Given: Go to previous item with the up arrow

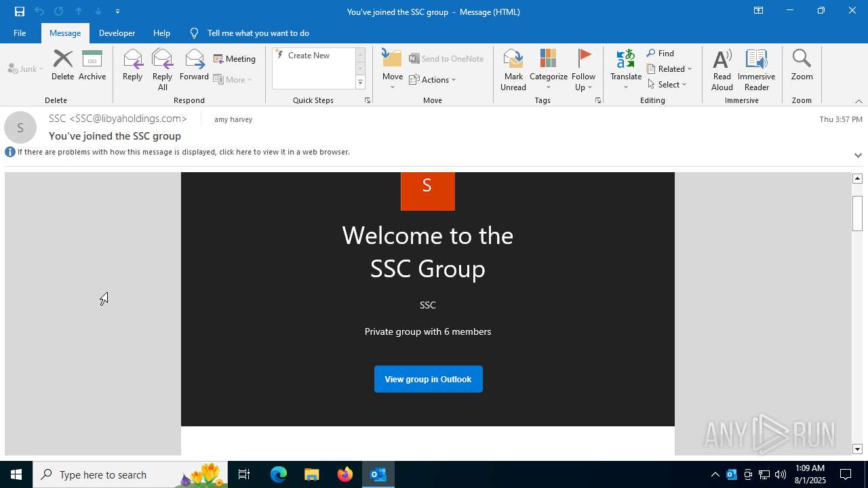Looking at the screenshot, I should coord(79,12).
